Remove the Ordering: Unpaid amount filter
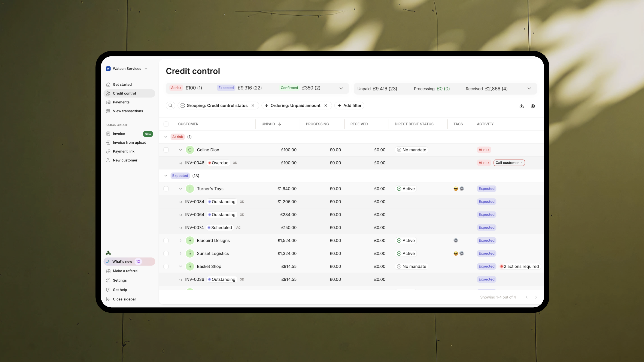 (326, 106)
